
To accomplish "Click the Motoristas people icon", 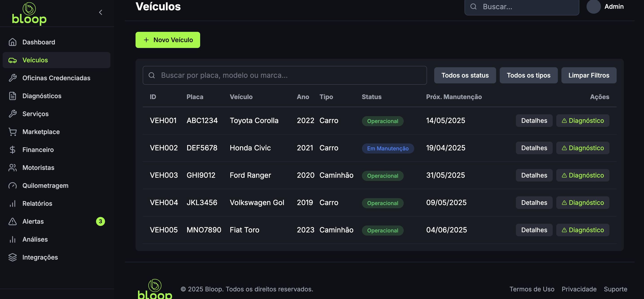I will click(13, 168).
